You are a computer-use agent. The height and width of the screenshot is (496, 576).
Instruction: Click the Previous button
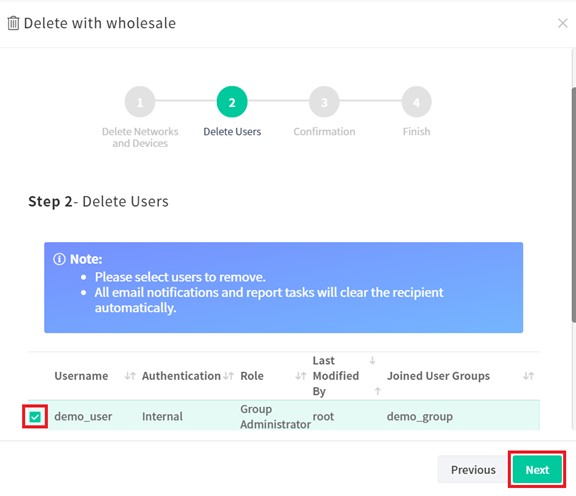(x=473, y=470)
